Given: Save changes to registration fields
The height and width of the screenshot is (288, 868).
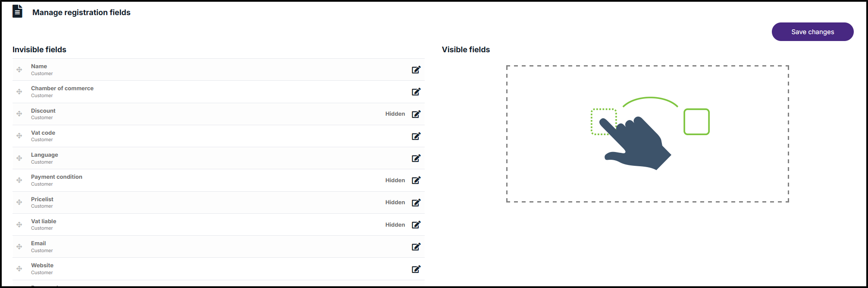Looking at the screenshot, I should [812, 32].
